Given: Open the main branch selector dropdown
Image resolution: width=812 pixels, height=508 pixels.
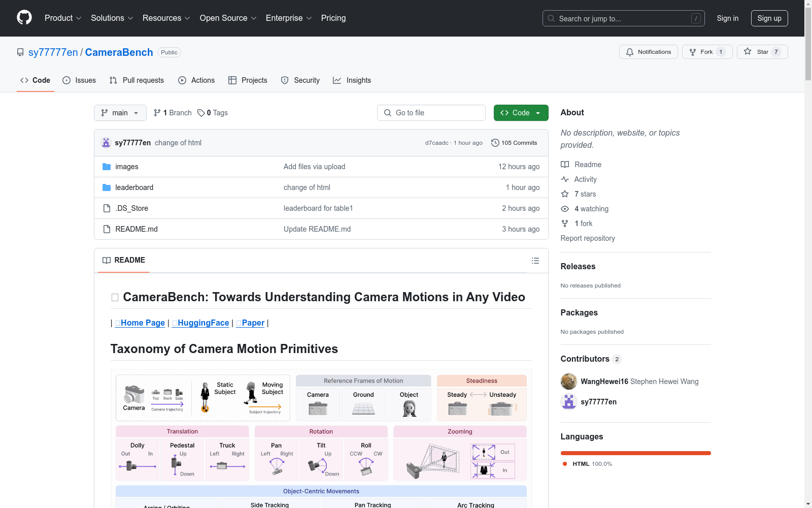Looking at the screenshot, I should (120, 113).
